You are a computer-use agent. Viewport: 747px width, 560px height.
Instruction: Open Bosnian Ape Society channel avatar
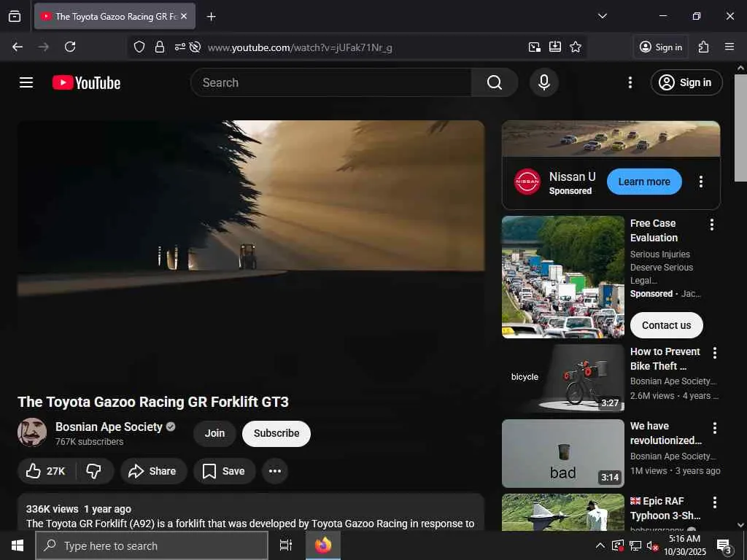point(32,433)
